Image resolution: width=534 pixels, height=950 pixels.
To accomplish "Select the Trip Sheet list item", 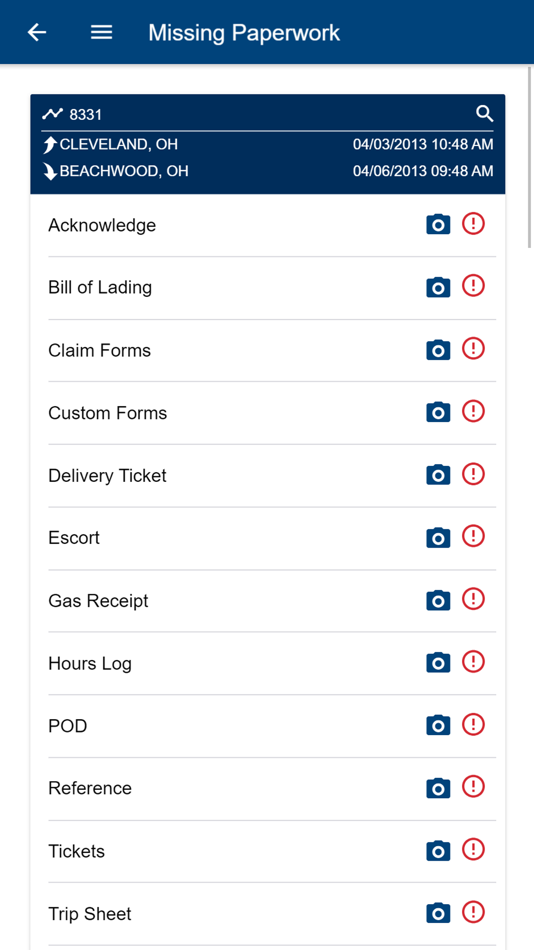I will pos(272,914).
